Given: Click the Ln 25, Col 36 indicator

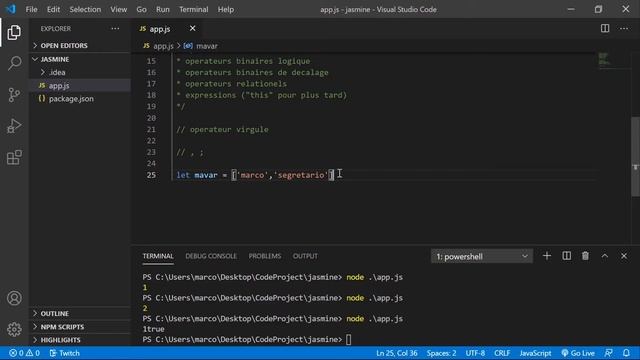Looking at the screenshot, I should point(397,353).
